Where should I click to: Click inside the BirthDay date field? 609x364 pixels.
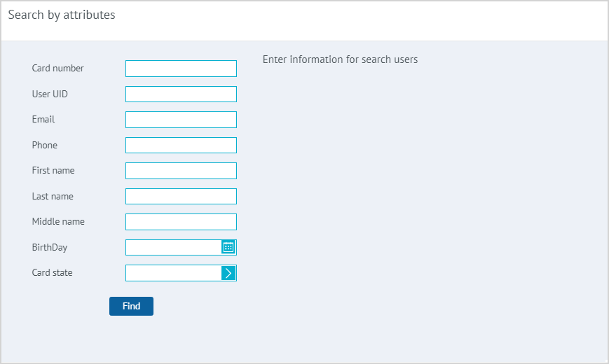click(x=173, y=248)
